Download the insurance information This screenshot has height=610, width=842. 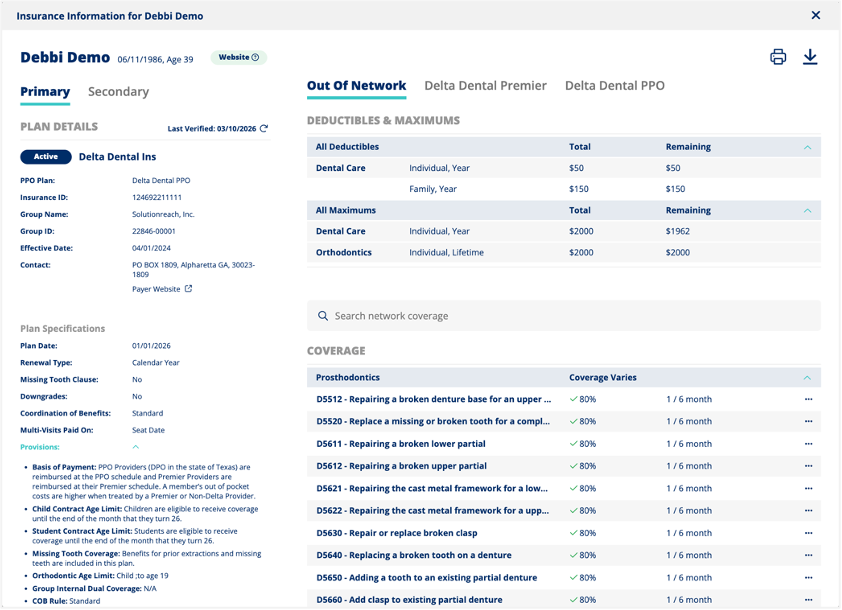[810, 57]
